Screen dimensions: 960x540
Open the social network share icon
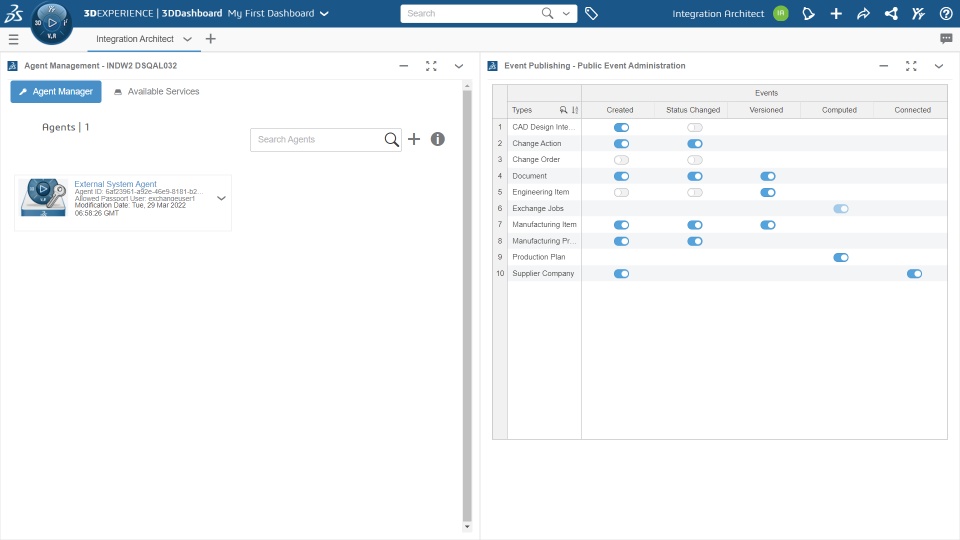pos(891,13)
